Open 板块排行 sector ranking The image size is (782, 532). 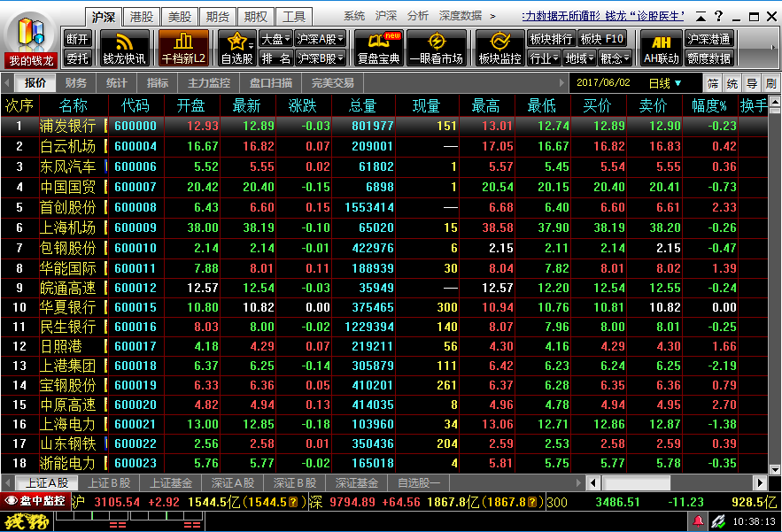pos(551,38)
